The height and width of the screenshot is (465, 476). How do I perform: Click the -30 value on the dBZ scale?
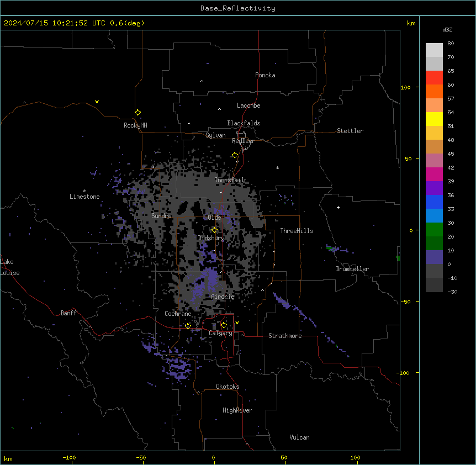tap(452, 292)
